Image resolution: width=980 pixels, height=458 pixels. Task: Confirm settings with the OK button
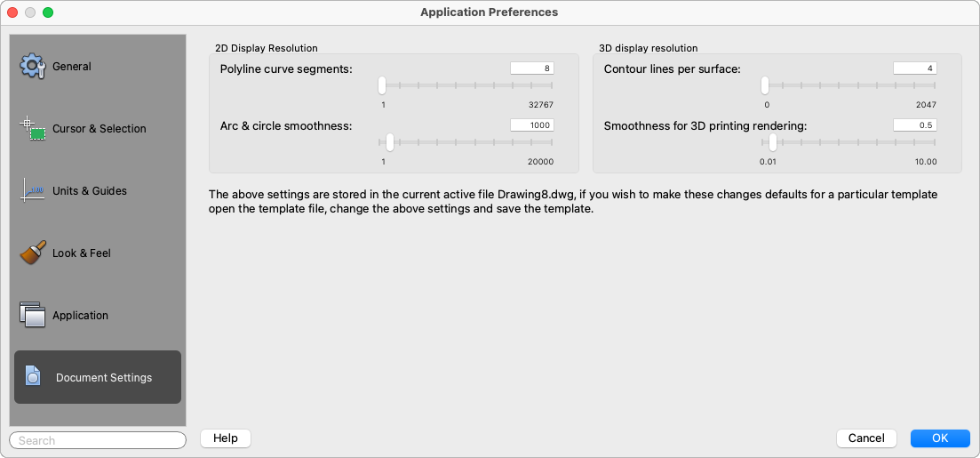939,438
